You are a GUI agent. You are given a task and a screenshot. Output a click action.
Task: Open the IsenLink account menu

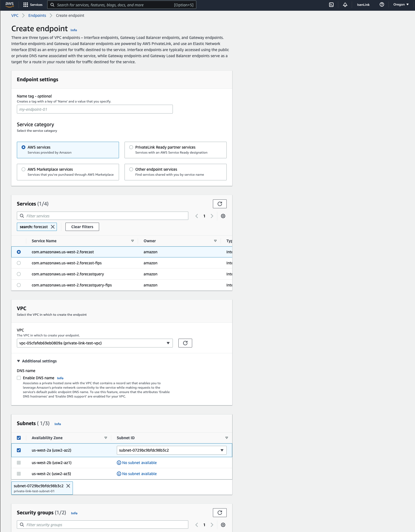(x=363, y=5)
